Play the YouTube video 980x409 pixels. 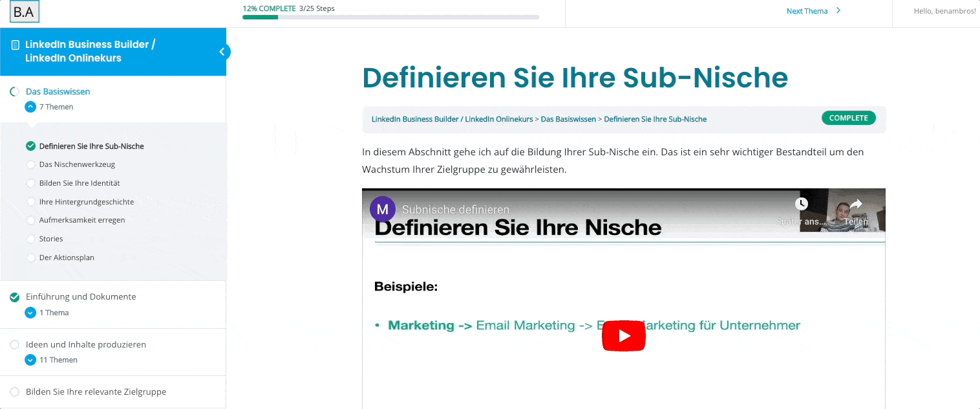click(624, 336)
